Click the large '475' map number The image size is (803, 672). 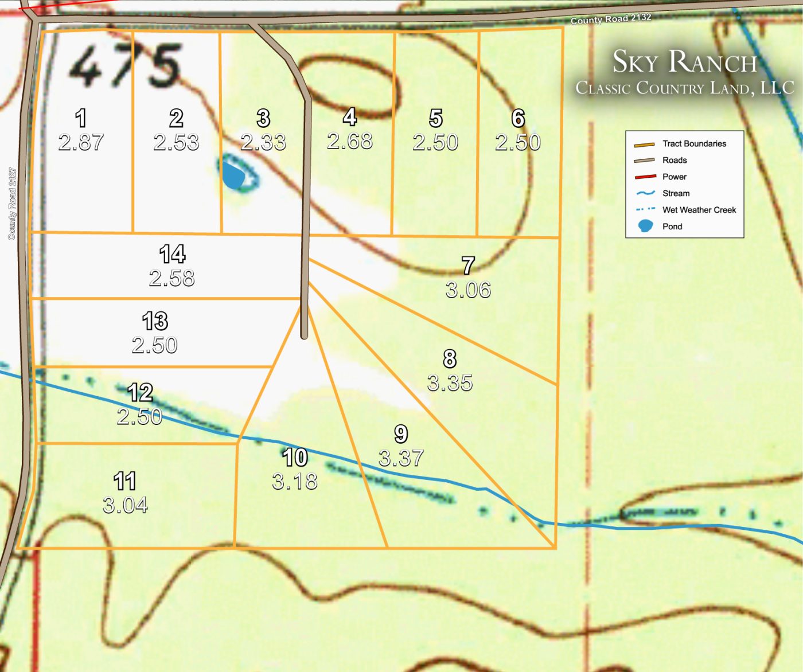pos(125,66)
